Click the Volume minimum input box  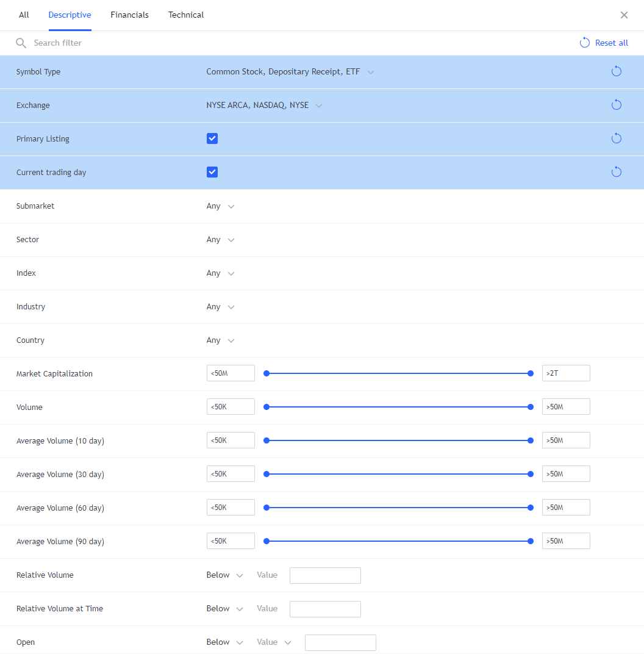pos(231,407)
